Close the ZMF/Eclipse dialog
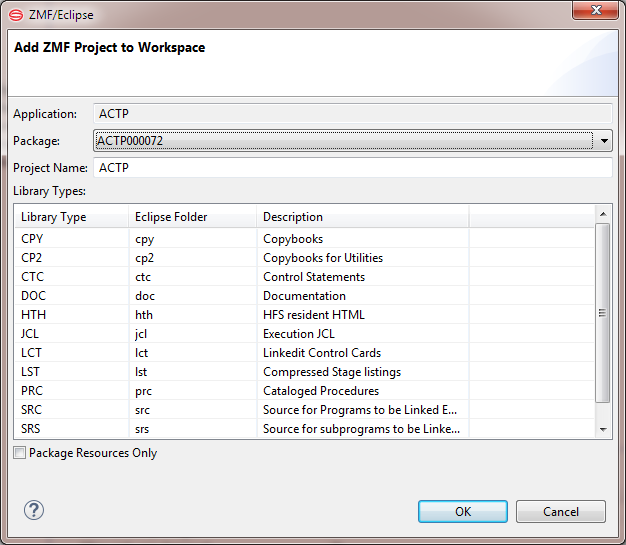This screenshot has height=545, width=626. pos(596,10)
